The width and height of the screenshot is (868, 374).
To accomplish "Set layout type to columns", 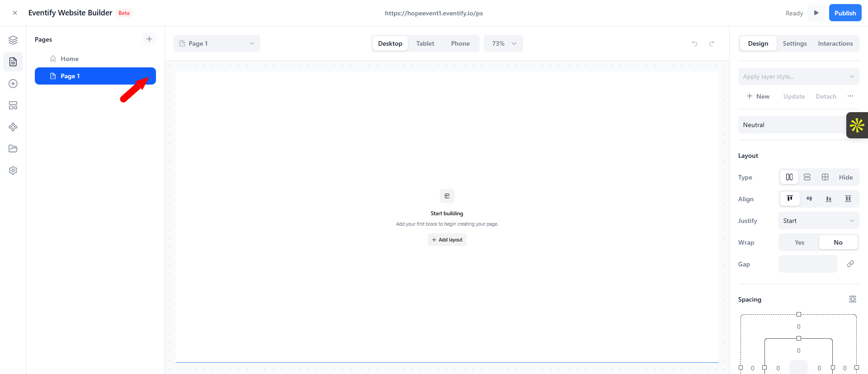I will pos(789,177).
